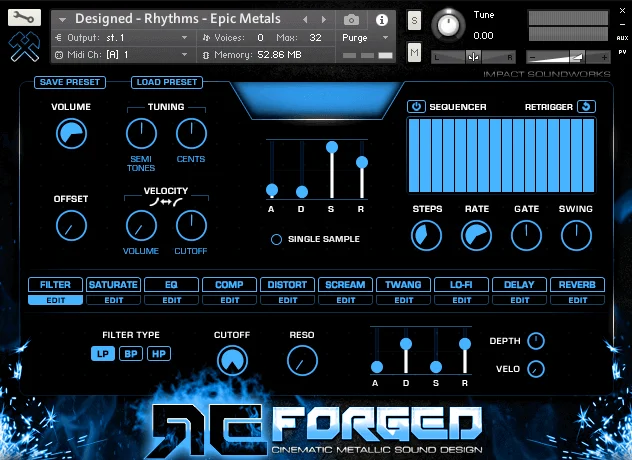Go to the previous preset arrow

coord(305,19)
